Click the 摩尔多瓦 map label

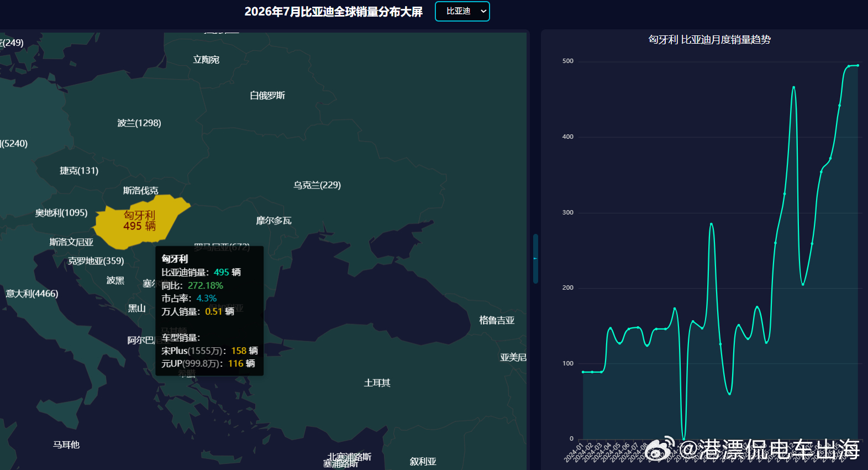(273, 221)
